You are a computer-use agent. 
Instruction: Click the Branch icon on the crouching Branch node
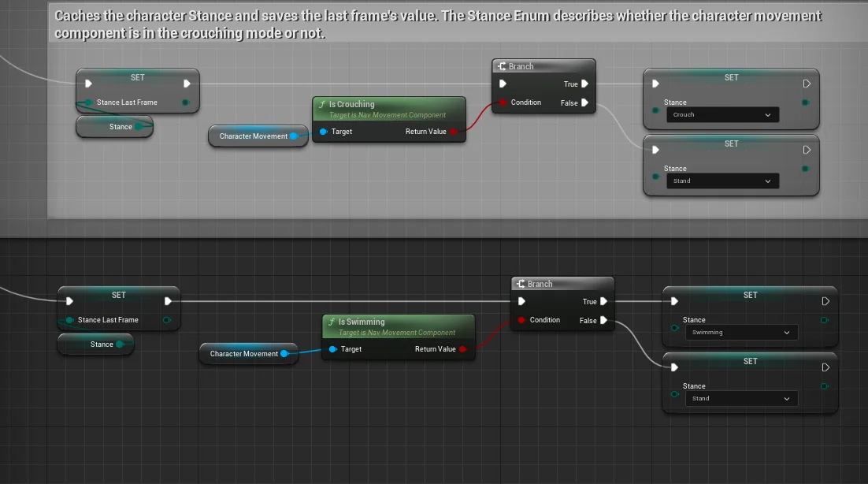[x=502, y=66]
